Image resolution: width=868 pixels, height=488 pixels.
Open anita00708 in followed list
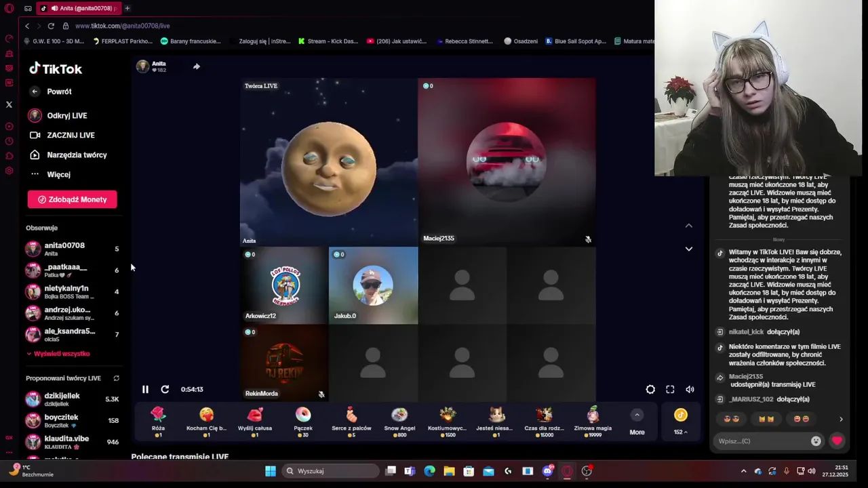[73, 249]
